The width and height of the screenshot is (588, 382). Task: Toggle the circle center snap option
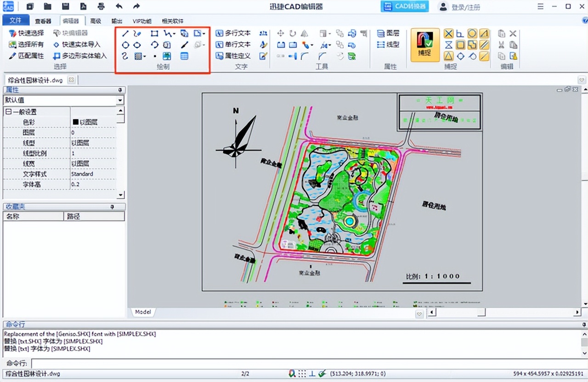point(472,34)
